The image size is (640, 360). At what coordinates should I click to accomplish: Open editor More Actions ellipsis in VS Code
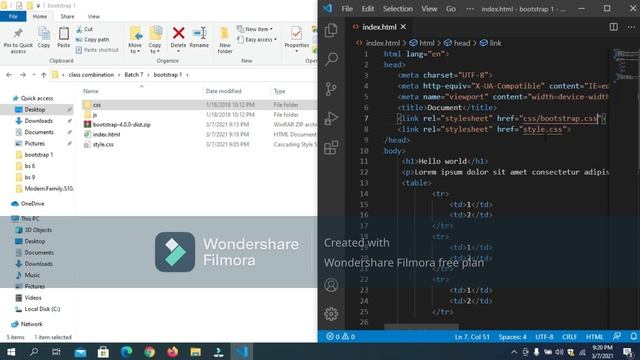(x=631, y=27)
